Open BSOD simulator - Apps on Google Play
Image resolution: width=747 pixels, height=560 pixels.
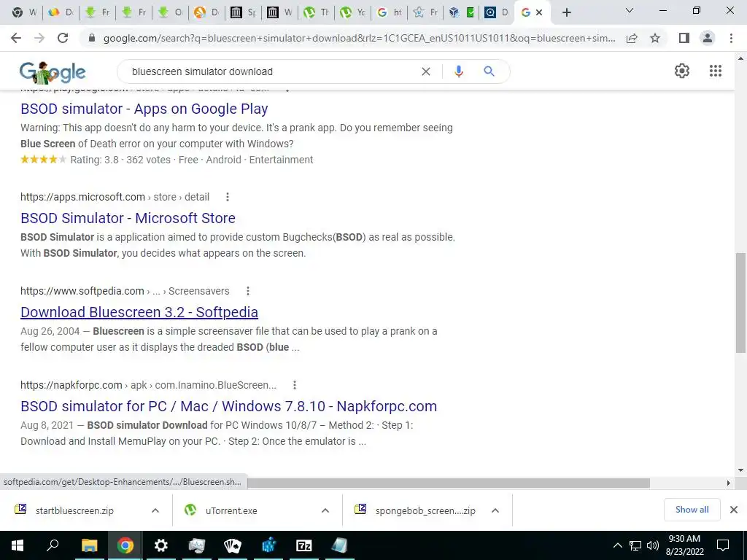144,109
